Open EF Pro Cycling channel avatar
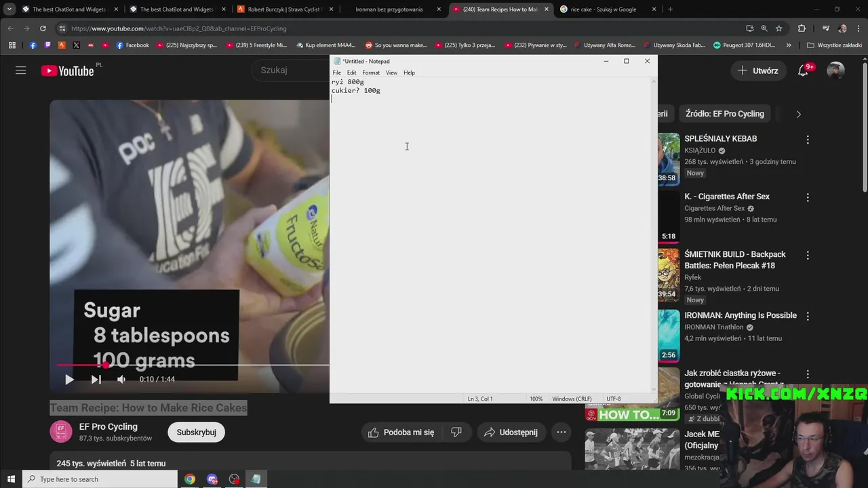The height and width of the screenshot is (488, 868). click(60, 432)
